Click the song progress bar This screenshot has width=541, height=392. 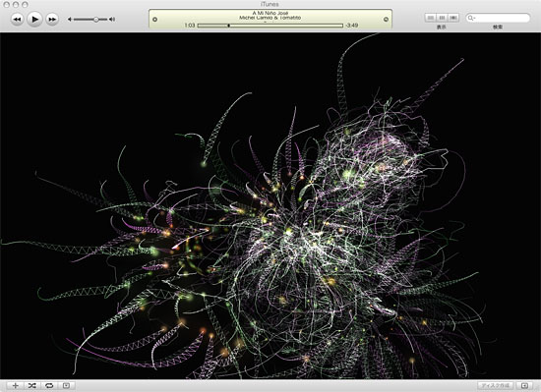270,26
